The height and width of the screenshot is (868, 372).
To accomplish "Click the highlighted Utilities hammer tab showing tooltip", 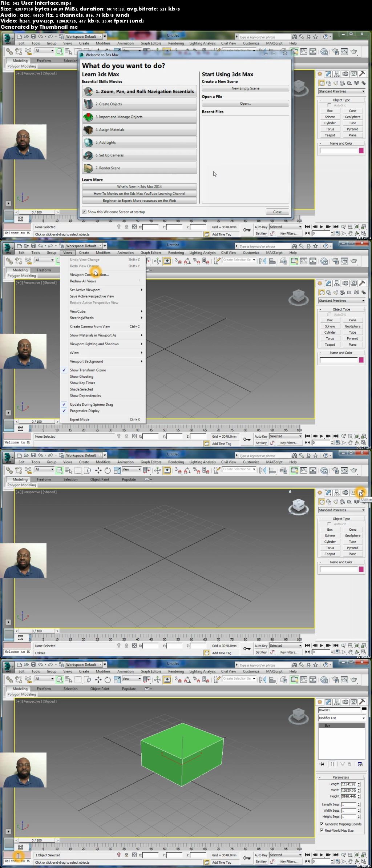I will 362,493.
